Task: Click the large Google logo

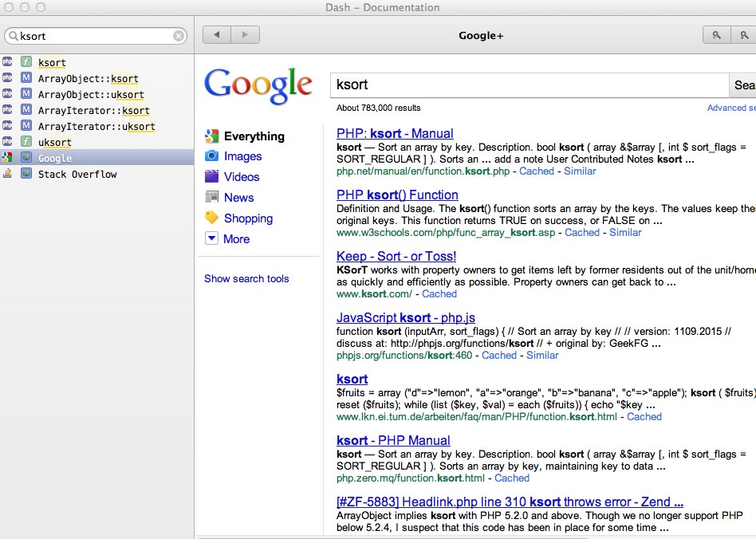Action: pyautogui.click(x=258, y=86)
